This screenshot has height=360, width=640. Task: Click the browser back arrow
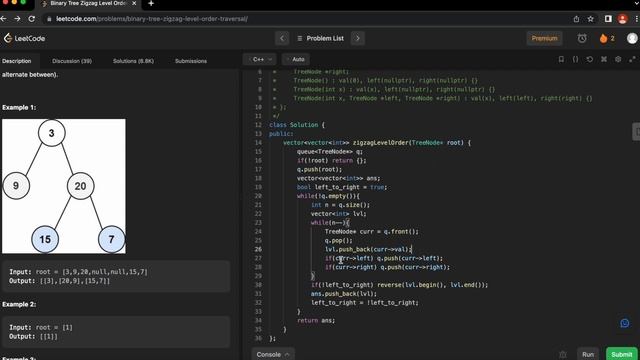point(4,19)
